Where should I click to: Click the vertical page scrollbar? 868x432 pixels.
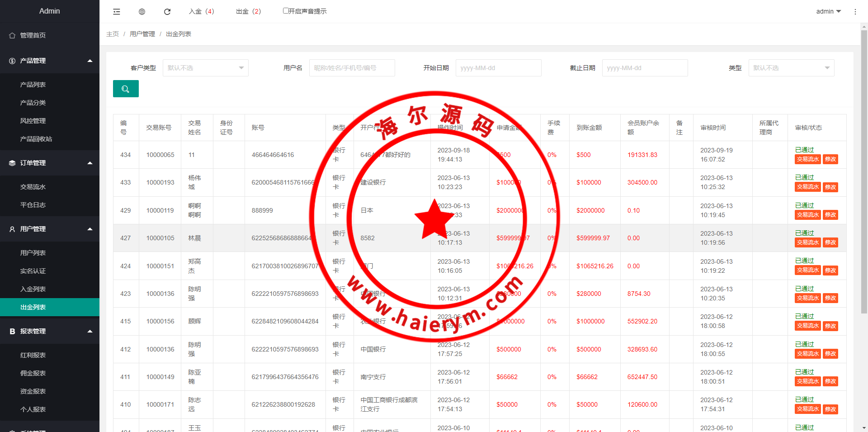[864, 172]
